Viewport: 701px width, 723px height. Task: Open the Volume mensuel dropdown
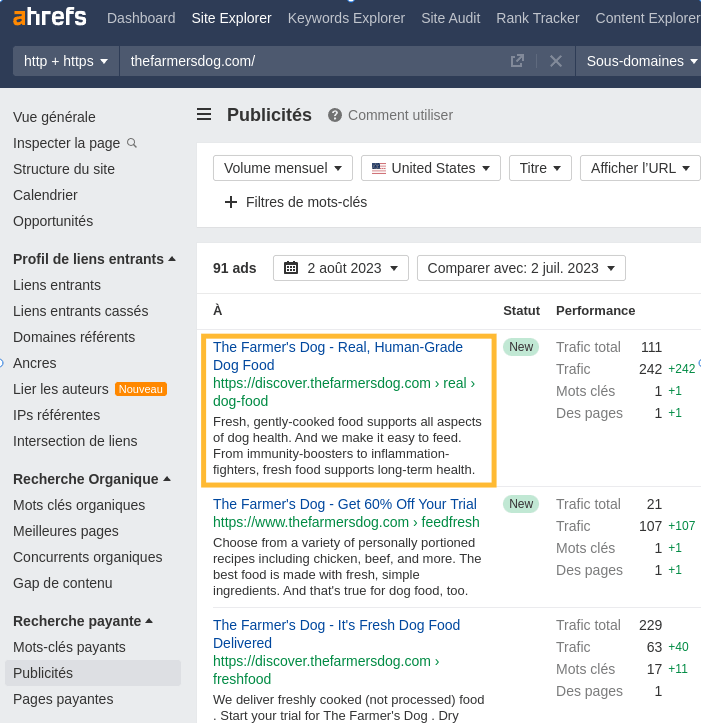(x=283, y=168)
